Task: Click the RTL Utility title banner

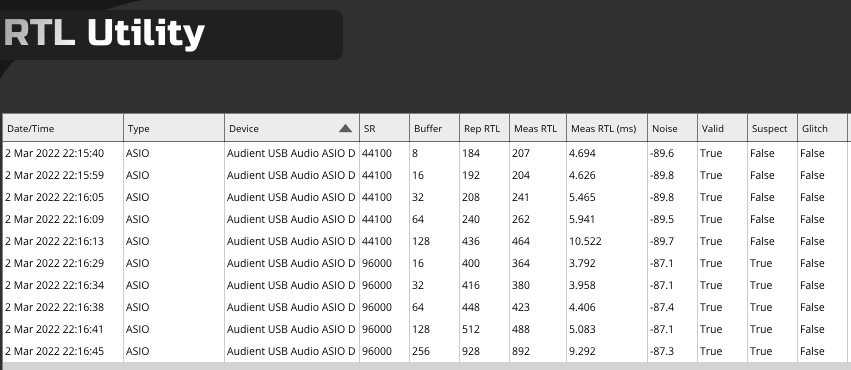Action: pyautogui.click(x=171, y=34)
